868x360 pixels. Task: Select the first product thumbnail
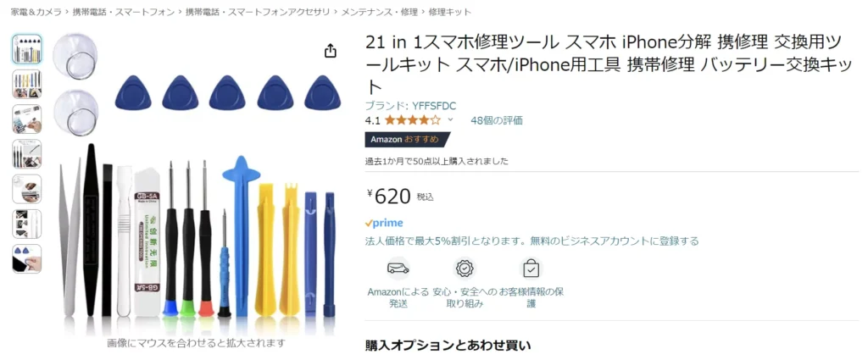click(26, 48)
